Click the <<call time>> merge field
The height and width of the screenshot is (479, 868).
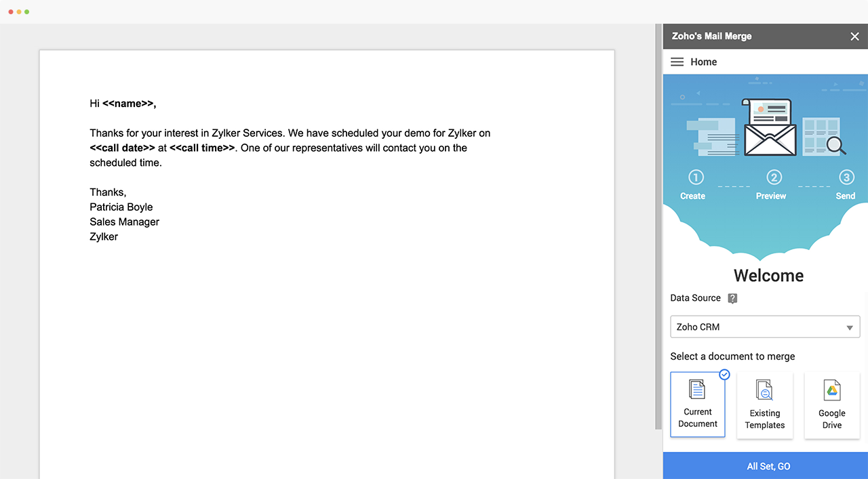pos(202,148)
